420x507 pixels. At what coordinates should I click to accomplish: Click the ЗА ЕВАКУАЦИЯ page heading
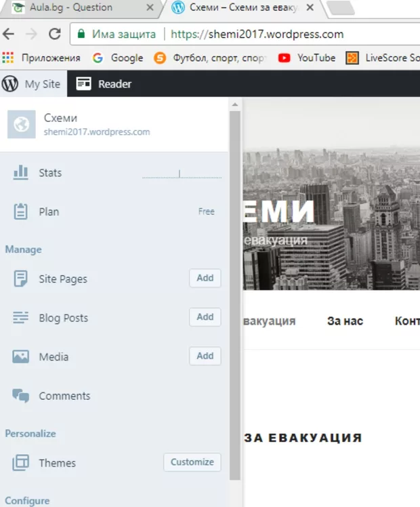click(x=303, y=438)
